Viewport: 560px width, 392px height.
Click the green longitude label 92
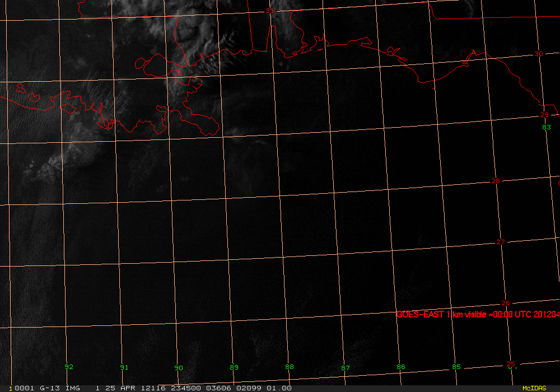[x=69, y=367]
